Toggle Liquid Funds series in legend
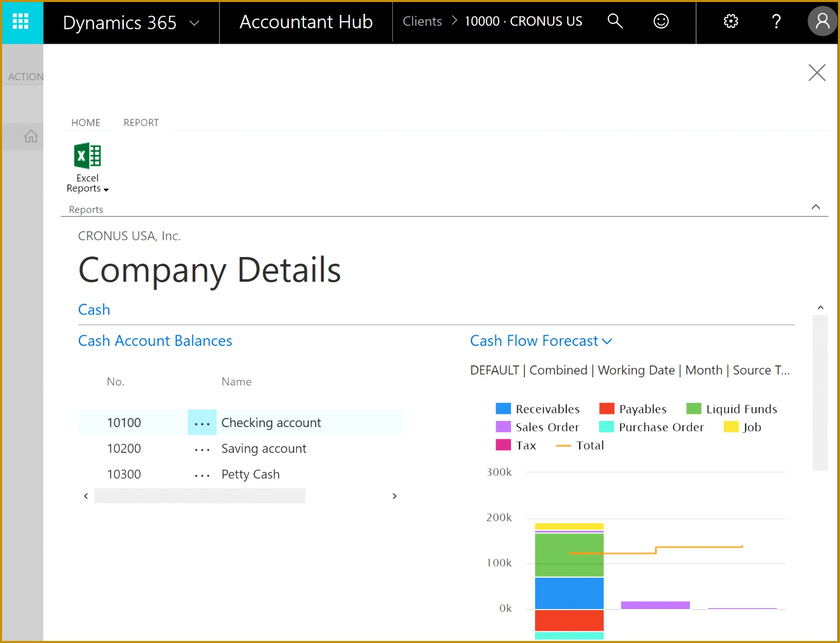This screenshot has height=643, width=840. click(x=741, y=409)
